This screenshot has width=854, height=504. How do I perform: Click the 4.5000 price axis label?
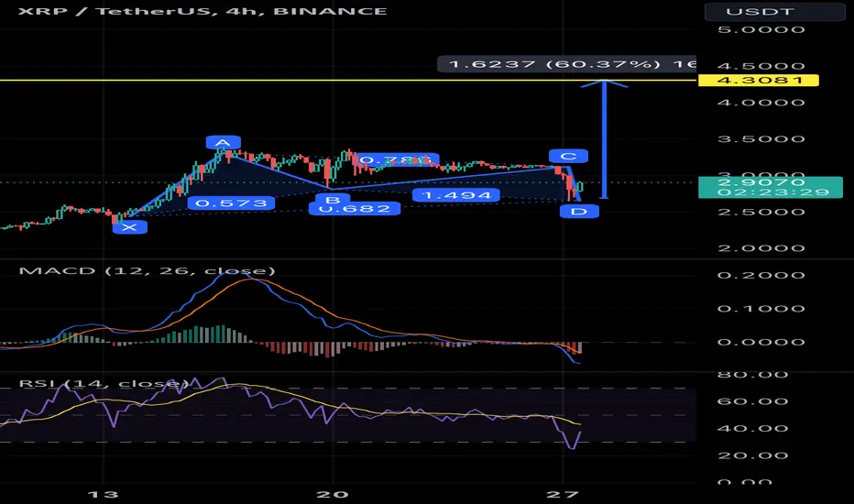[x=761, y=66]
